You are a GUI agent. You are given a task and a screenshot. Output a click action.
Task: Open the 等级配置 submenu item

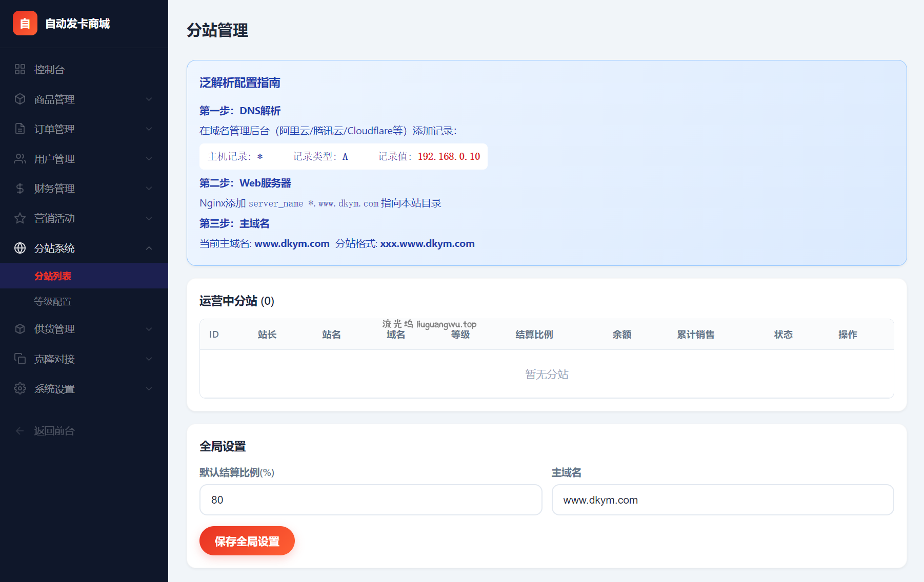tap(53, 301)
